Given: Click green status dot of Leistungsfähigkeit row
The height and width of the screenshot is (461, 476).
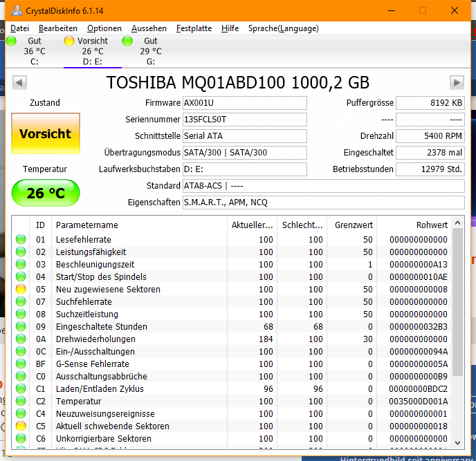Looking at the screenshot, I should (x=21, y=252).
